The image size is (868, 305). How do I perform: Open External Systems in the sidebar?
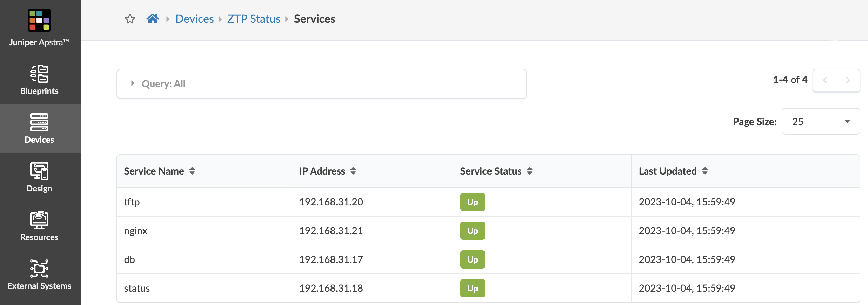[x=39, y=274]
